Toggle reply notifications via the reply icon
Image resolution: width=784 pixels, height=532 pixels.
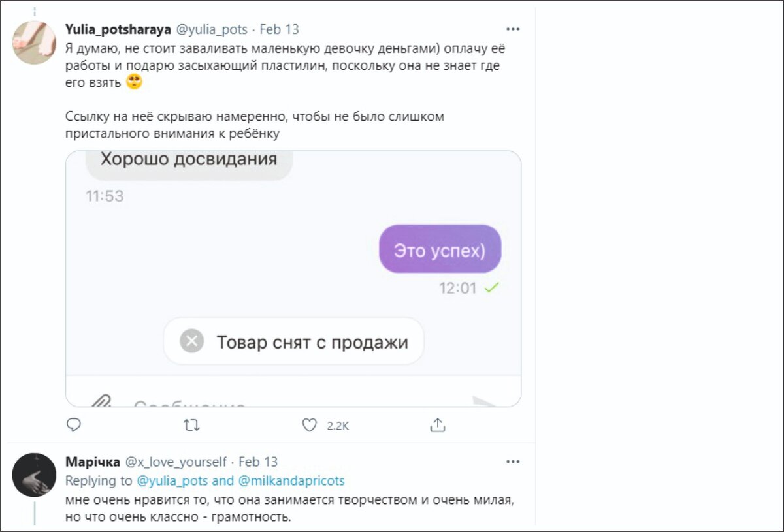coord(74,425)
